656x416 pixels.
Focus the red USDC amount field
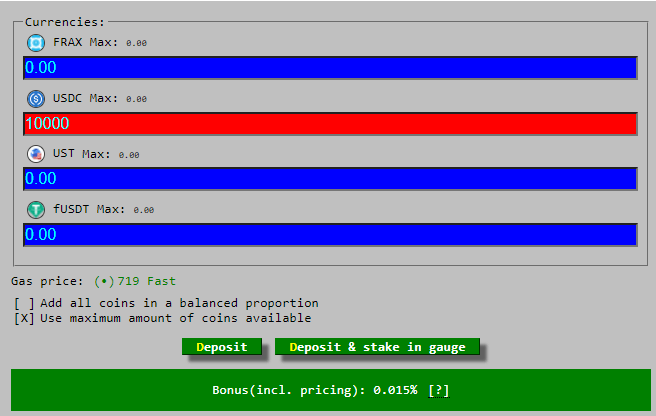(x=331, y=123)
